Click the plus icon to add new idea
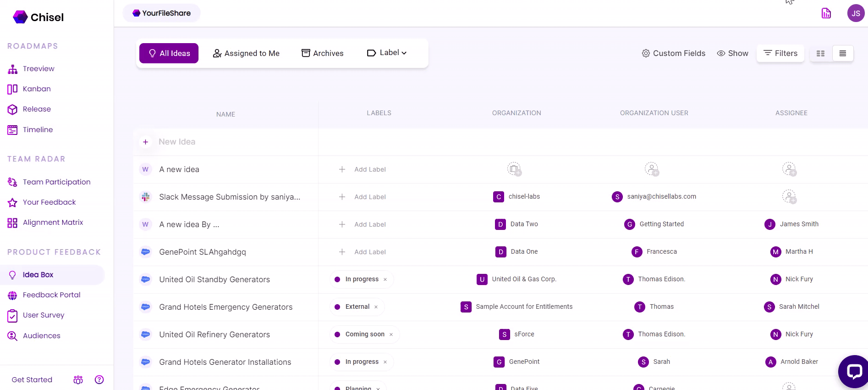The height and width of the screenshot is (390, 868). point(145,142)
